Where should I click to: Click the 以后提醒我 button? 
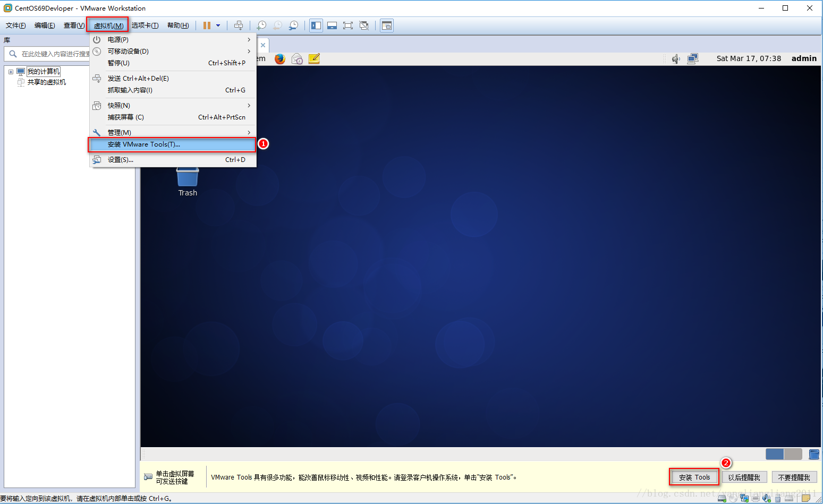click(x=744, y=477)
